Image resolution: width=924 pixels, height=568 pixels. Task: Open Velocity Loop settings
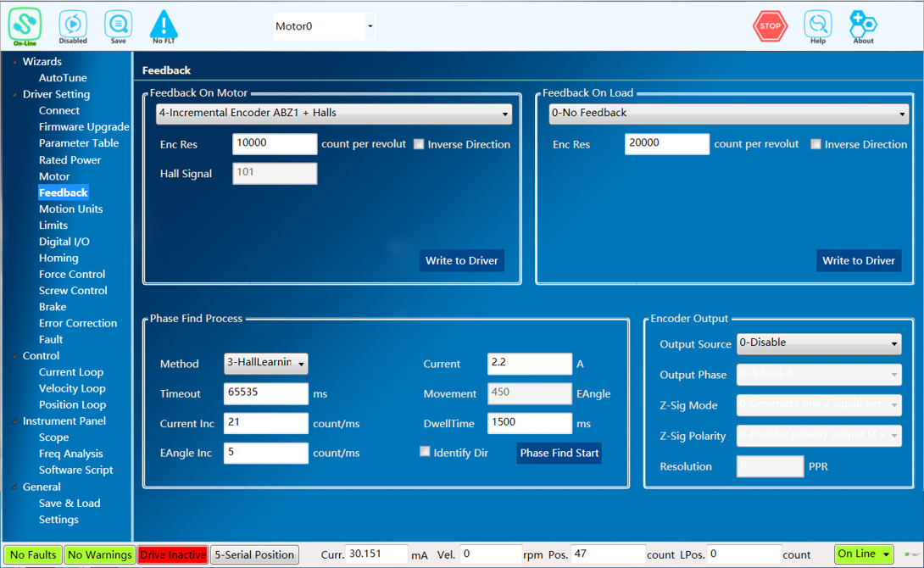[x=72, y=388]
